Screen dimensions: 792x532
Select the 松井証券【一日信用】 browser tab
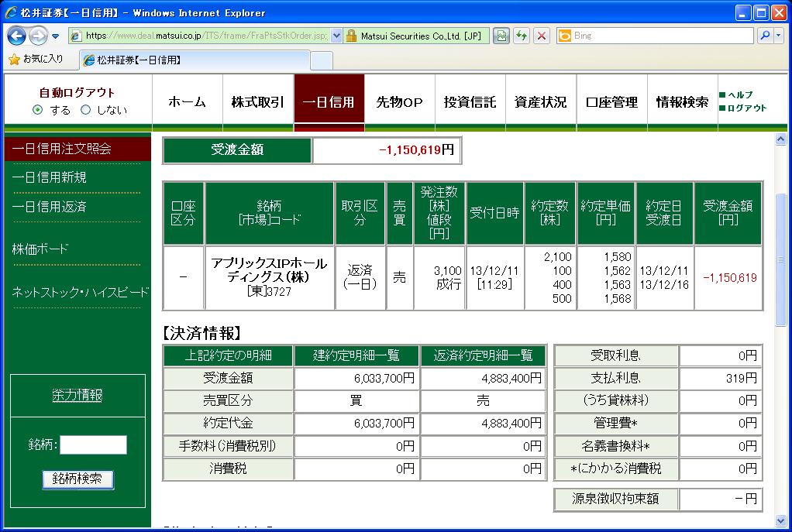click(x=195, y=60)
